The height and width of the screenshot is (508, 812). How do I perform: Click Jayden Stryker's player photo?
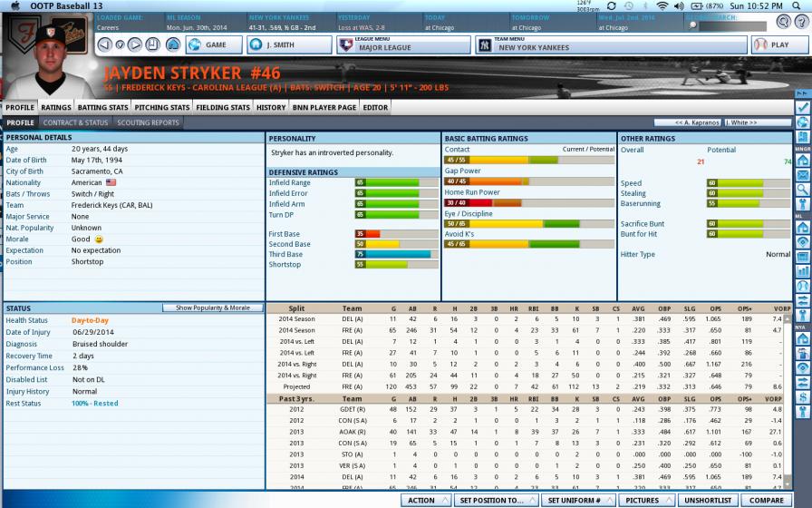(x=48, y=61)
